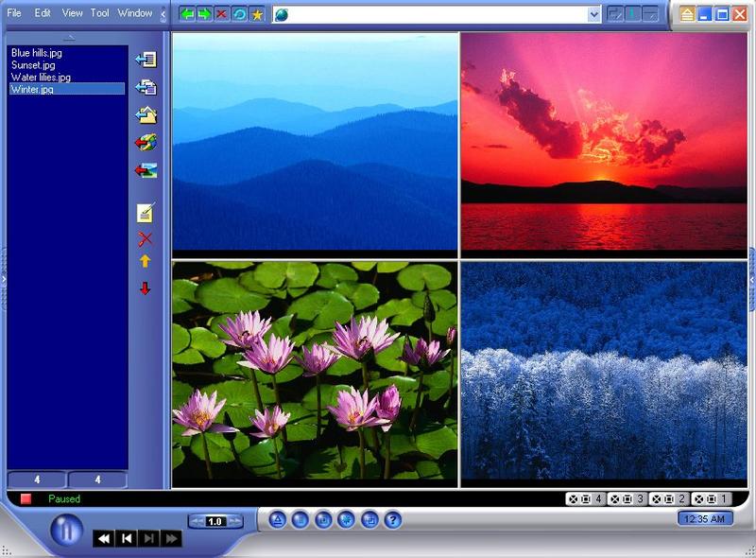
Task: Maximize pane 2 with its square icon
Action: pyautogui.click(x=669, y=499)
